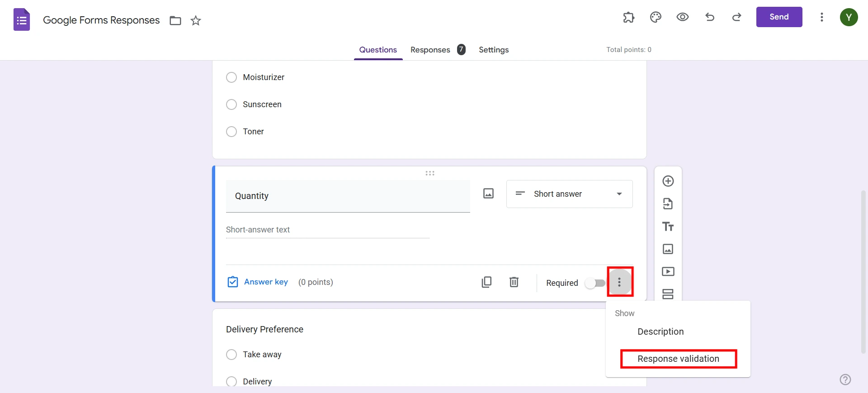The image size is (868, 393).
Task: Add a new question from the side toolbar
Action: click(668, 181)
